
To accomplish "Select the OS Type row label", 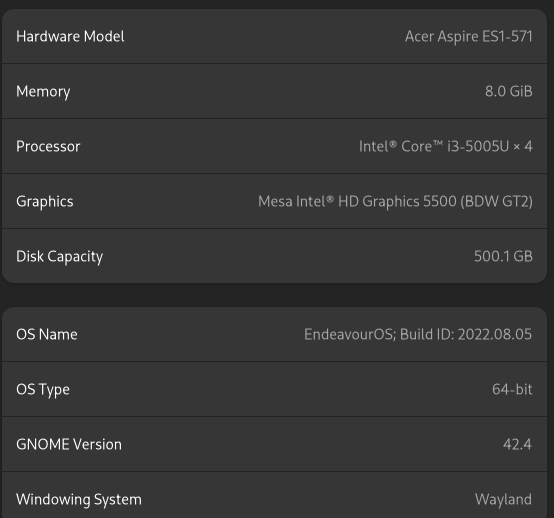I will (43, 390).
